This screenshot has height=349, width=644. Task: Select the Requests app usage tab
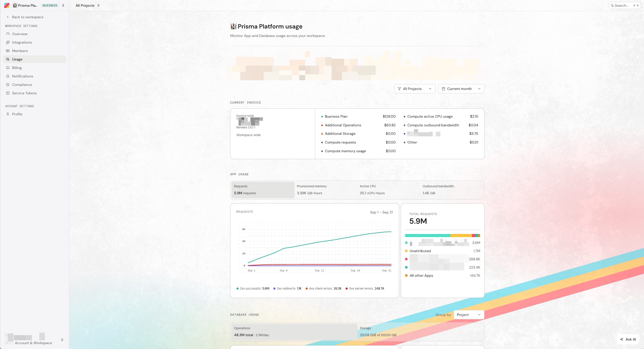(263, 190)
